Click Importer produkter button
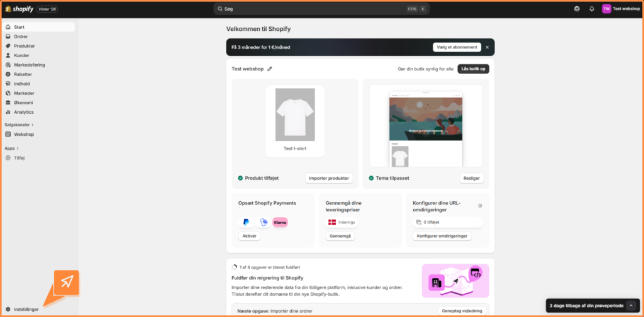 pyautogui.click(x=329, y=178)
